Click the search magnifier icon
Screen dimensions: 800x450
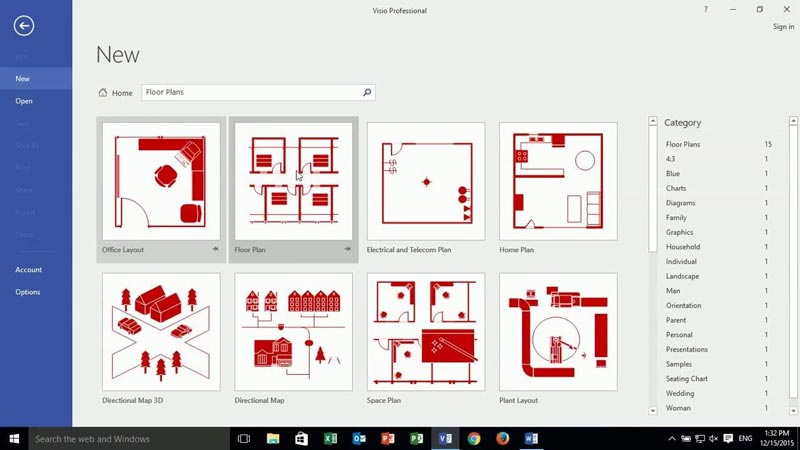point(367,92)
